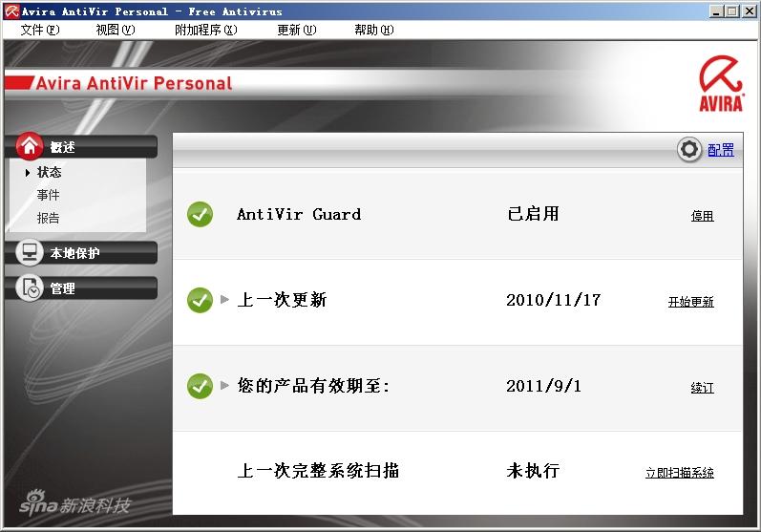The image size is (761, 532).
Task: Open the 配置 configuration link
Action: (721, 150)
